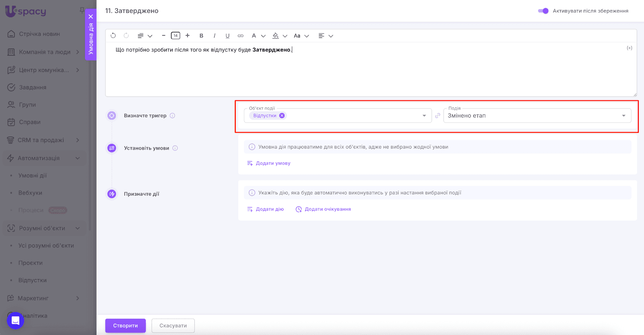Click the Створити button
The height and width of the screenshot is (335, 644).
[x=126, y=326]
